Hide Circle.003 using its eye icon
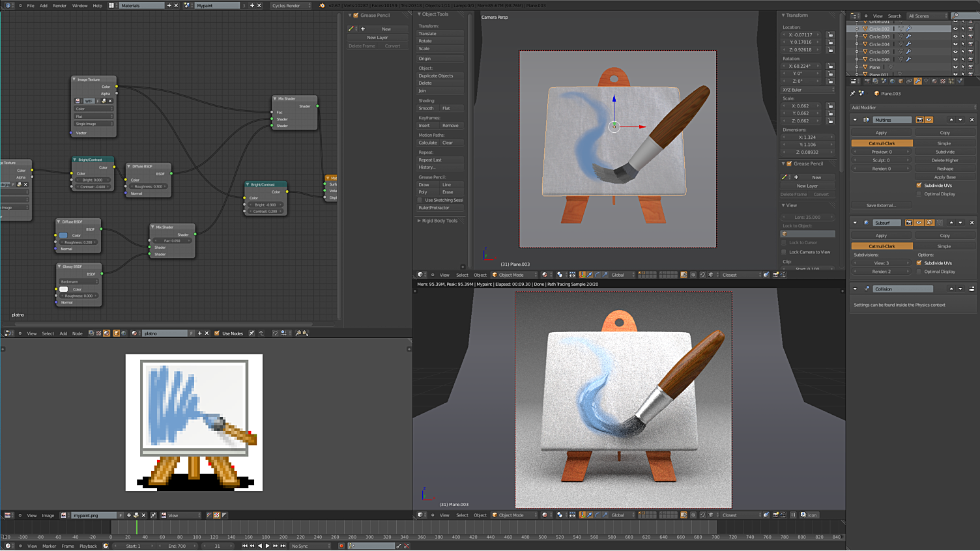Image resolution: width=980 pixels, height=551 pixels. coord(955,36)
